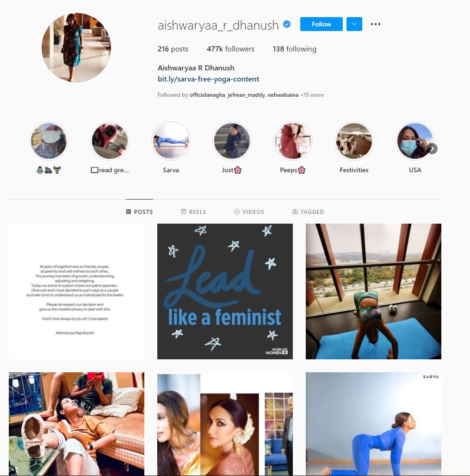Show the '+15 more' mutual followers

pyautogui.click(x=312, y=95)
